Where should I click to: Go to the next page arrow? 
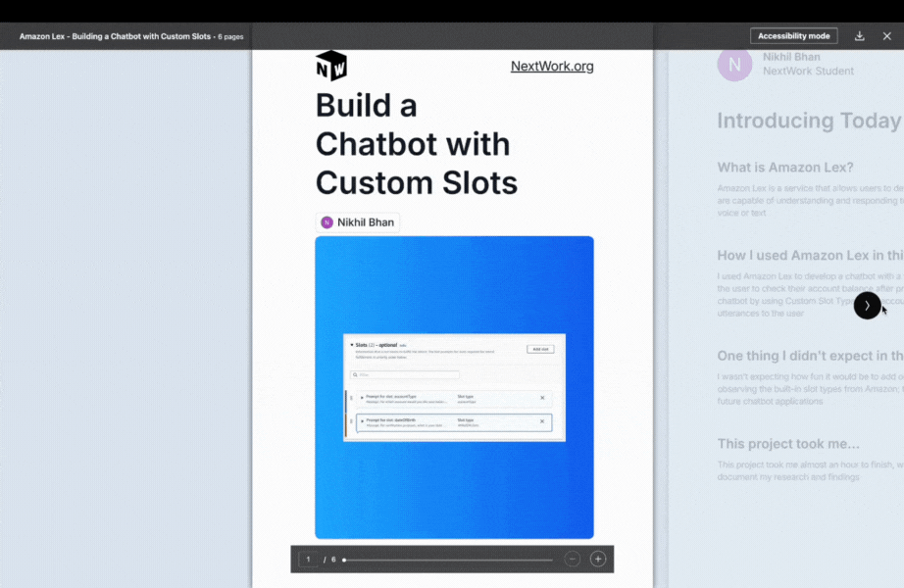click(x=867, y=306)
